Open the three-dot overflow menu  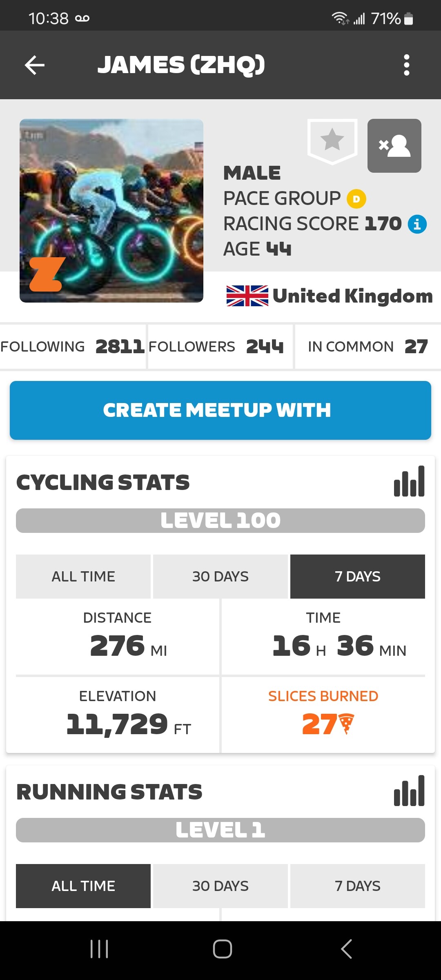[x=406, y=65]
